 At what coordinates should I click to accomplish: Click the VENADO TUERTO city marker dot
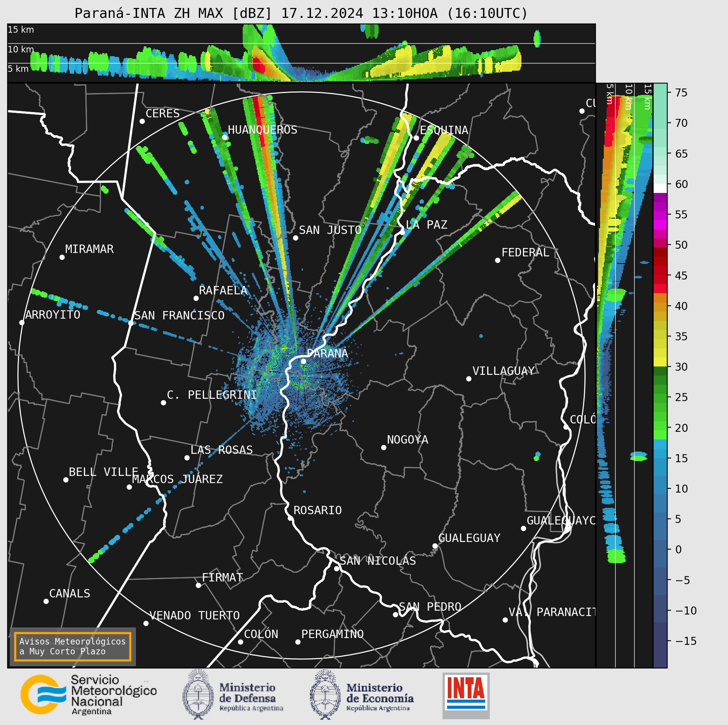point(146,623)
